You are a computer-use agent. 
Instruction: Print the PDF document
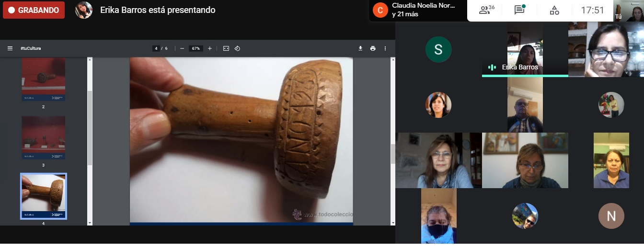click(373, 48)
